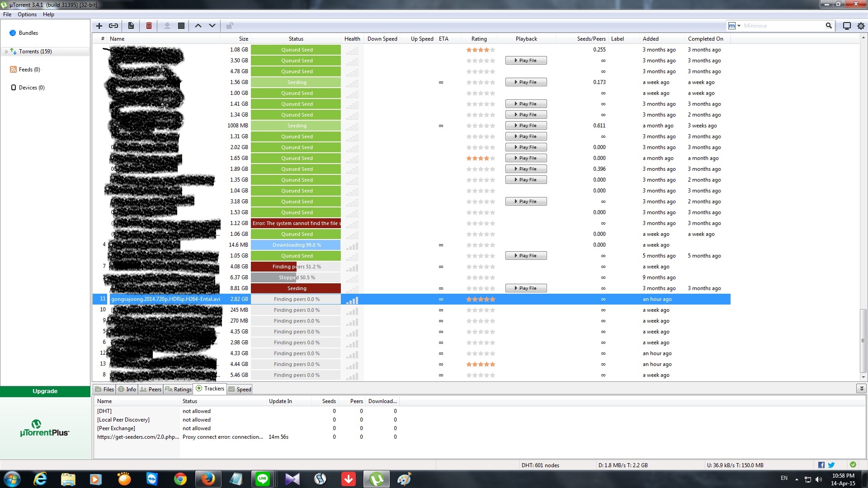Open Preferences gear icon
The height and width of the screenshot is (488, 868).
(x=861, y=26)
